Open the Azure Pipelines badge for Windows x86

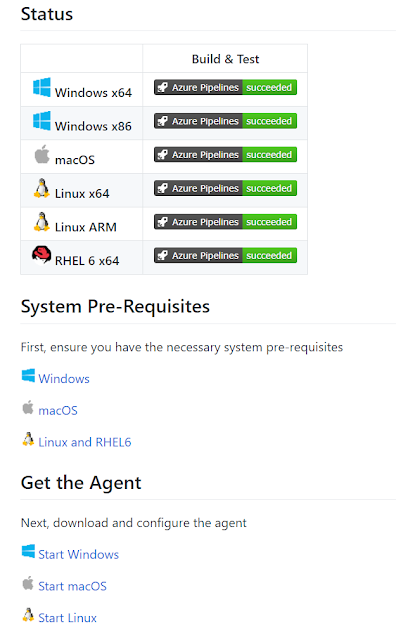[x=225, y=121]
